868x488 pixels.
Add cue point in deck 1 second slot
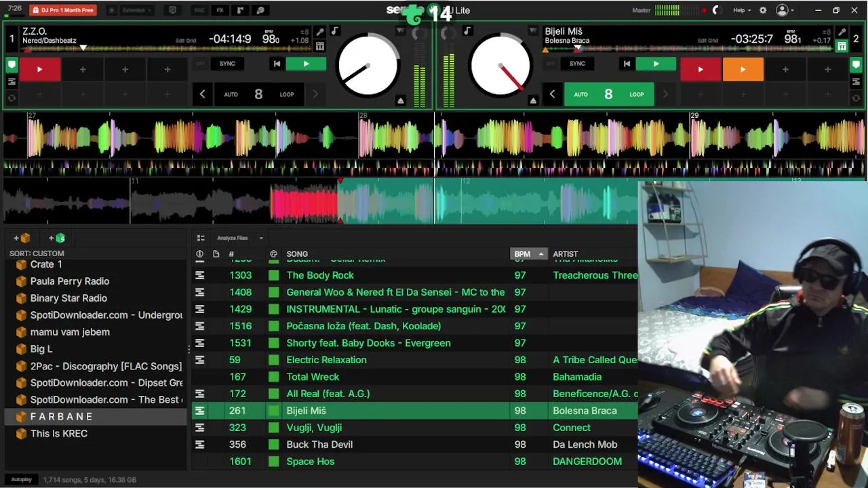pos(83,69)
